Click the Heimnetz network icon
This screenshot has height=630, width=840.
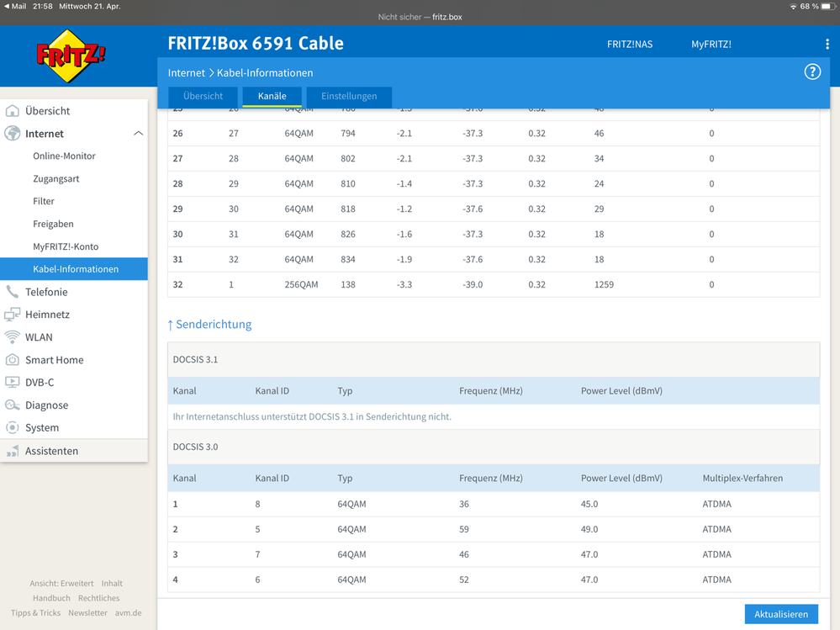13,315
